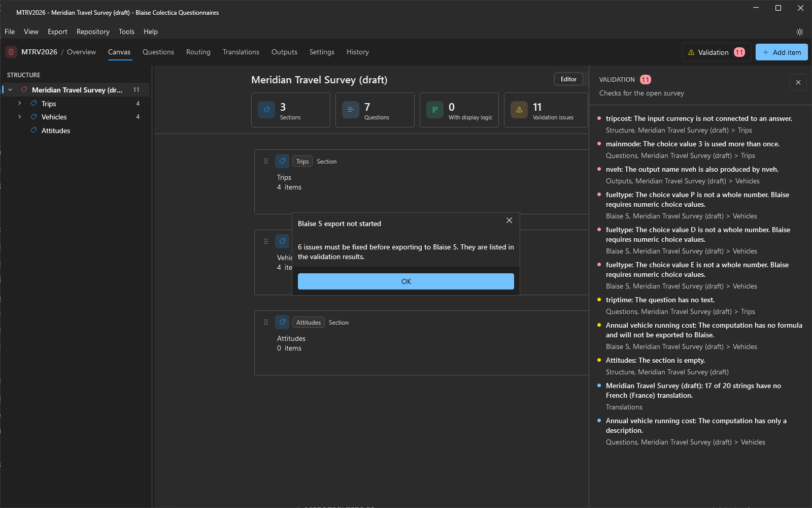Click the tag icon beside Trips in tree

[34, 103]
